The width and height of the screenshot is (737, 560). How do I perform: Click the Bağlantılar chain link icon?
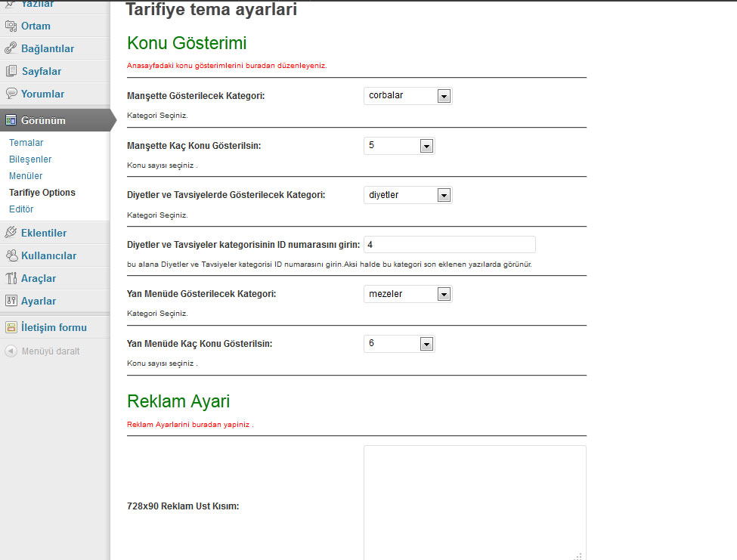11,48
